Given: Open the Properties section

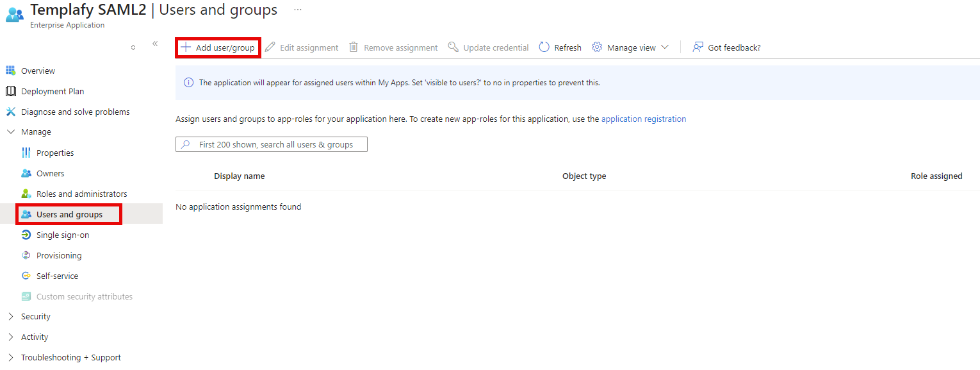Looking at the screenshot, I should coord(56,152).
